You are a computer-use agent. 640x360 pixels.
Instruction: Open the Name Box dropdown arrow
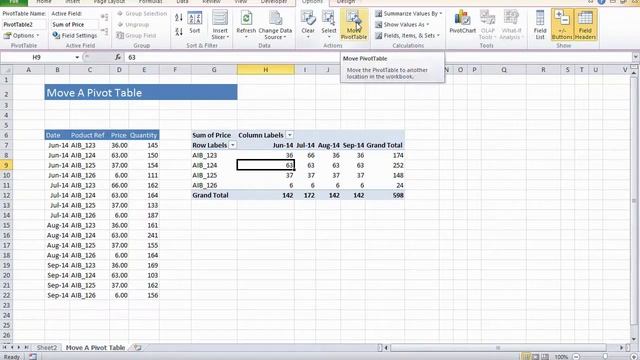point(77,58)
